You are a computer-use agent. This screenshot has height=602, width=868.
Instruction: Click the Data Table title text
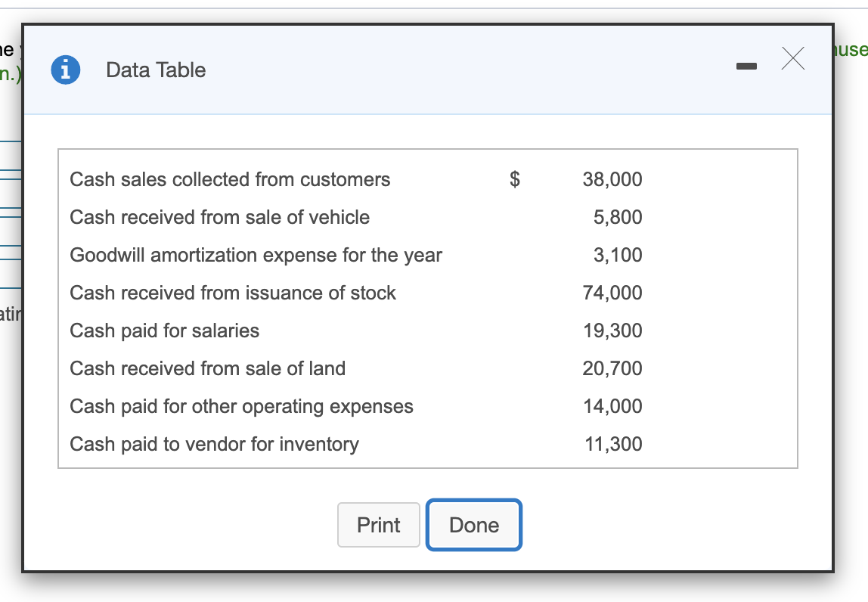(156, 70)
